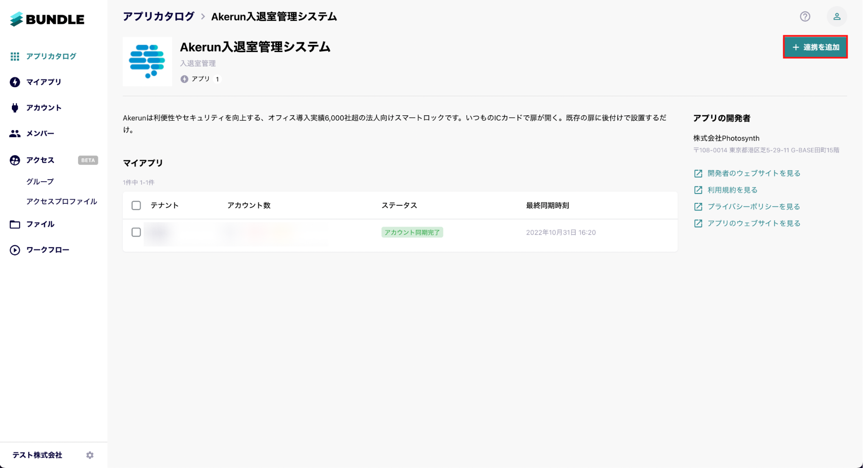This screenshot has height=468, width=868.
Task: Toggle the select-all checkbox in table header
Action: [136, 205]
